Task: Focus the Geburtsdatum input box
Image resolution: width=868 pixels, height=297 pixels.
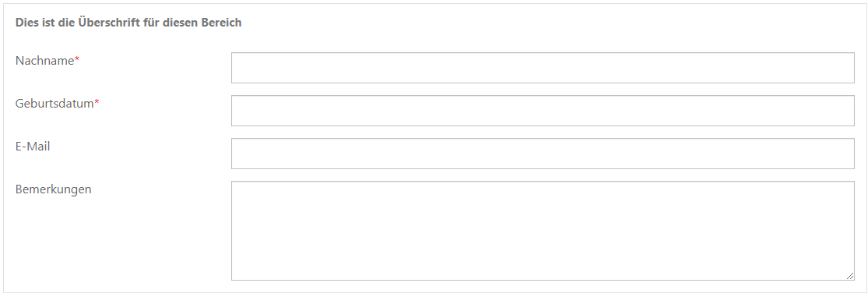Action: click(543, 110)
